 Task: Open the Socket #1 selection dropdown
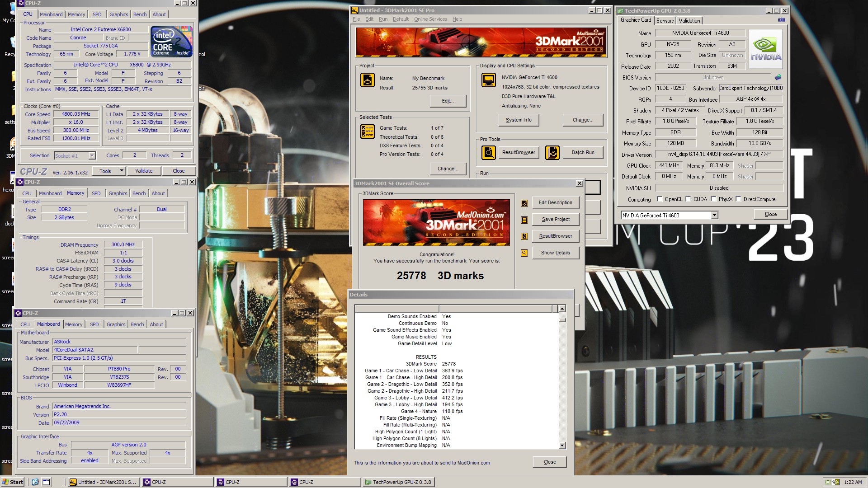tap(92, 156)
